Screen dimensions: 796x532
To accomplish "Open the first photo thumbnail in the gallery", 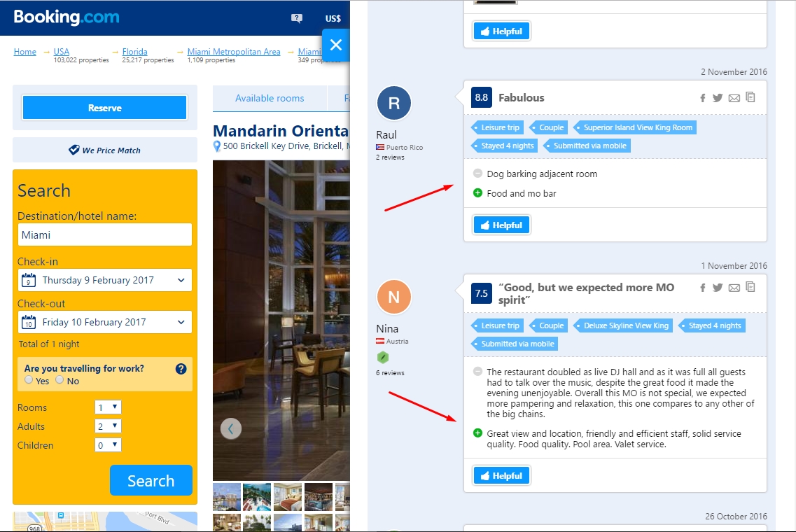I will [x=226, y=496].
